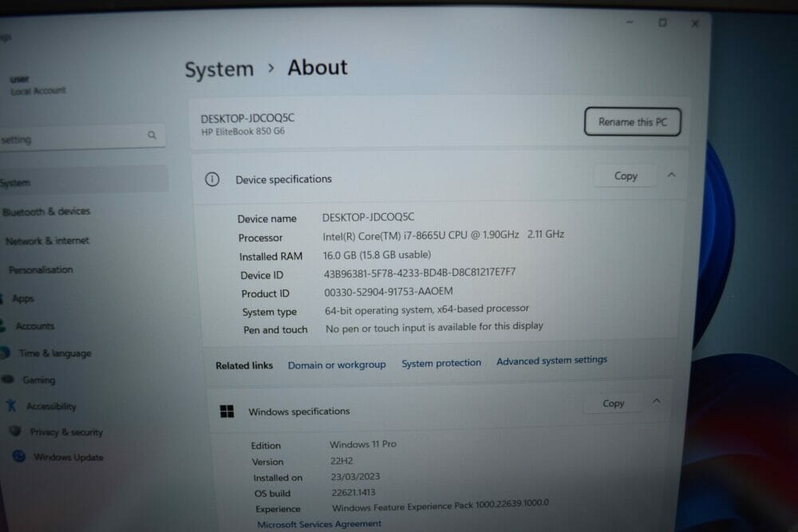798x532 pixels.
Task: Click the Experience value Windows Feature Experience Pack
Action: click(440, 506)
